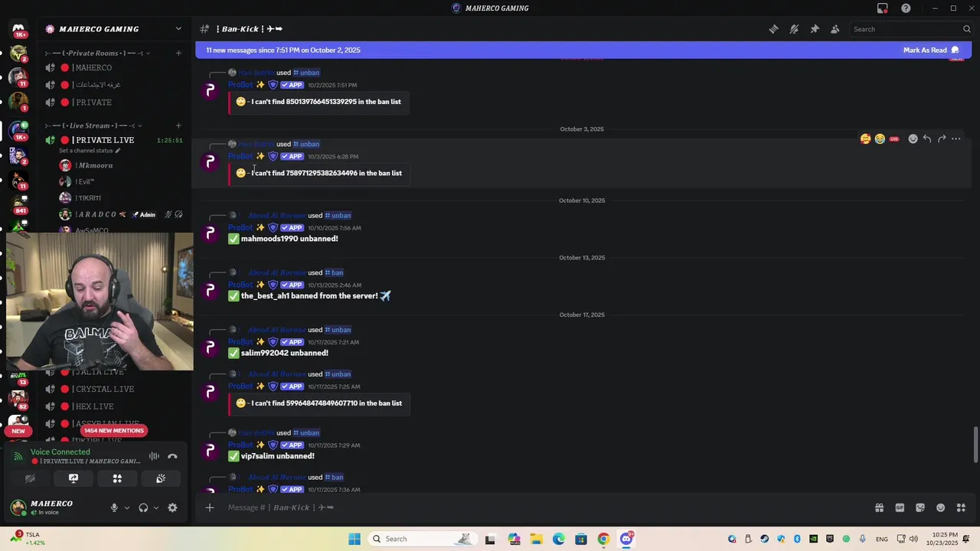980x551 pixels.
Task: Click ban command tag on the_best_ah1 message
Action: pyautogui.click(x=334, y=272)
